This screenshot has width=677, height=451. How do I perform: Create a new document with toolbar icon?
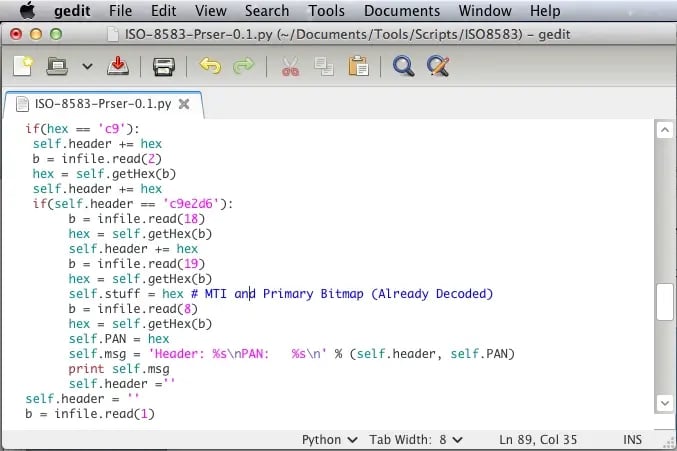(23, 67)
